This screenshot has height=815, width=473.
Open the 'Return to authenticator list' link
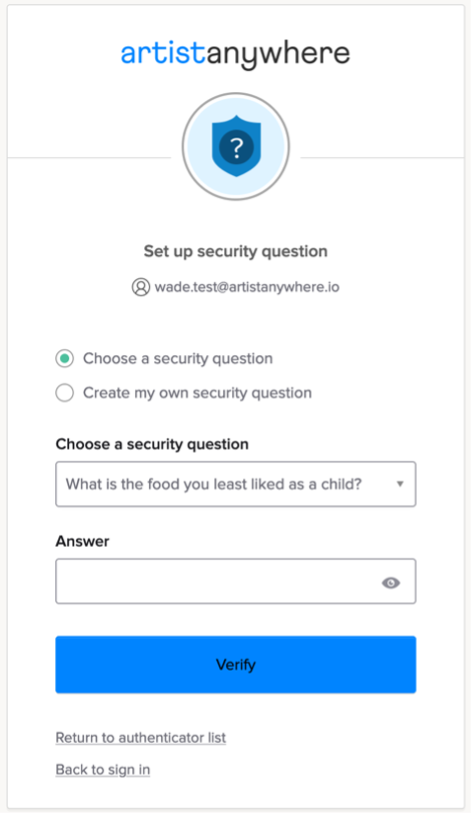click(140, 738)
